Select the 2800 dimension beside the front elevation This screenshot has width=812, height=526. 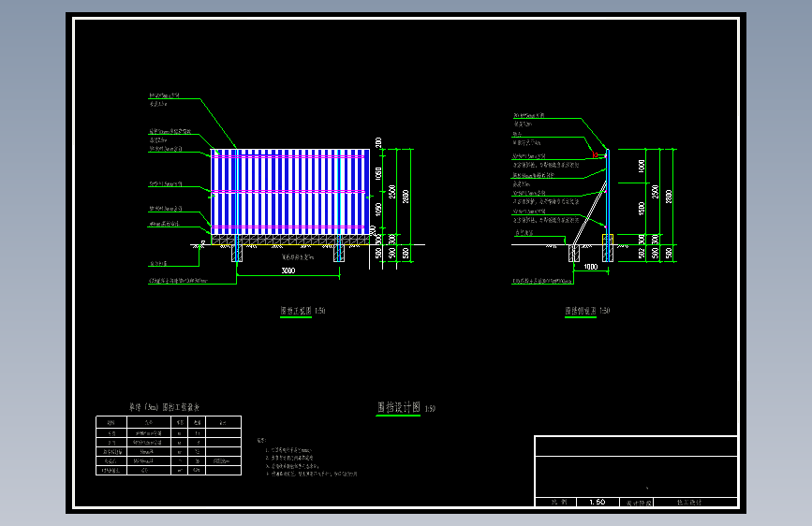pyautogui.click(x=406, y=197)
